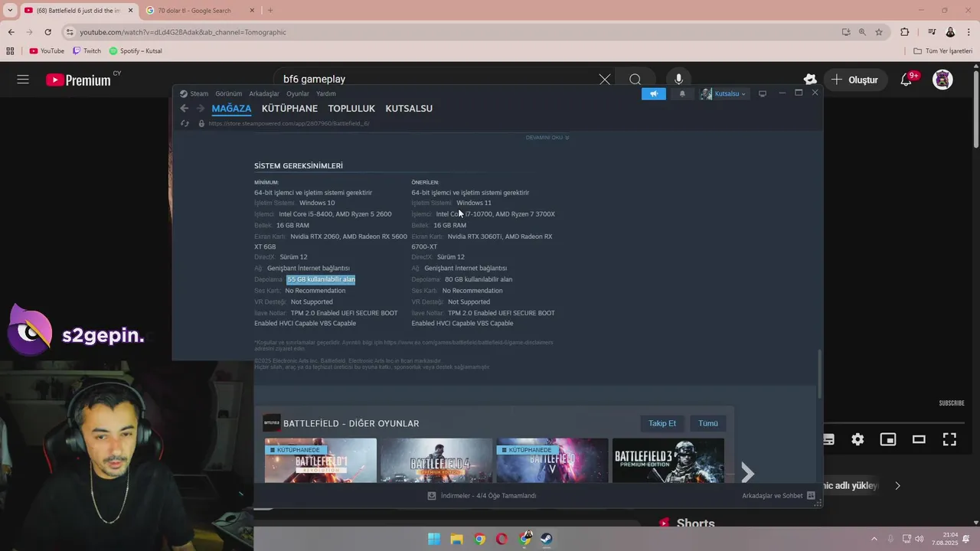This screenshot has height=551, width=980.
Task: Open Steam from the Windows taskbar
Action: (x=547, y=539)
